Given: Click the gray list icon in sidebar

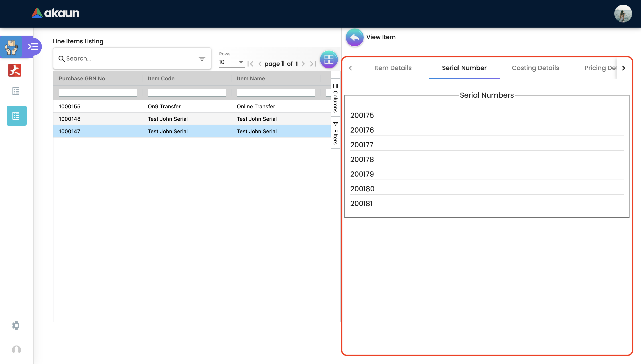Looking at the screenshot, I should [x=16, y=91].
